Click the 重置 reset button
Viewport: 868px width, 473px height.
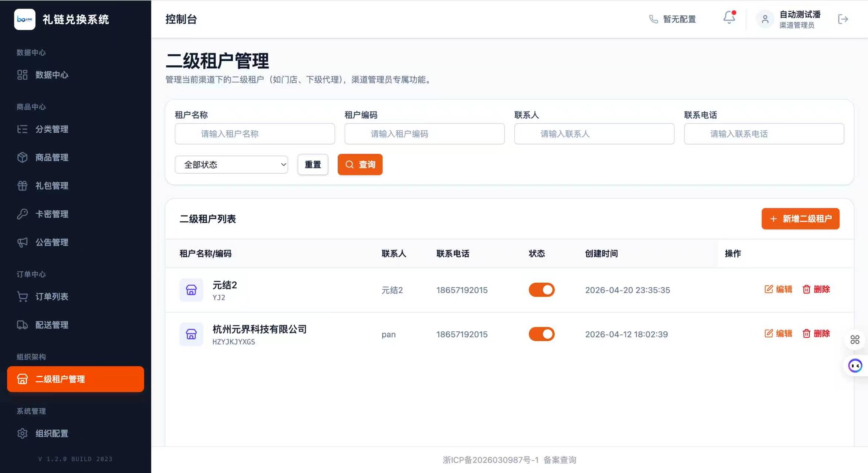pos(313,164)
